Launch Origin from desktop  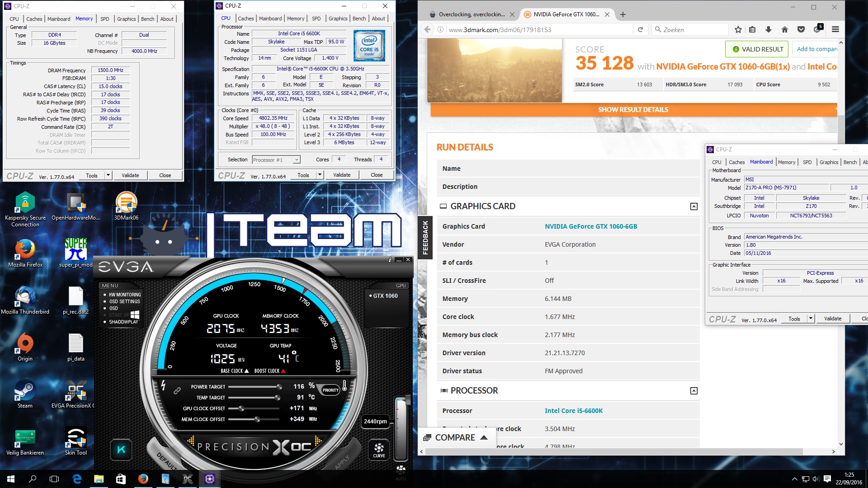[25, 347]
